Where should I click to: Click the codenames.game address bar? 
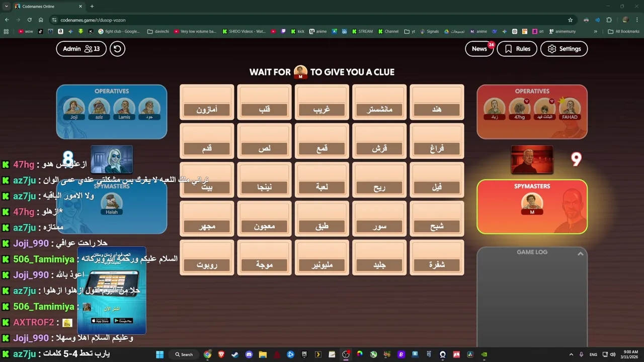312,20
